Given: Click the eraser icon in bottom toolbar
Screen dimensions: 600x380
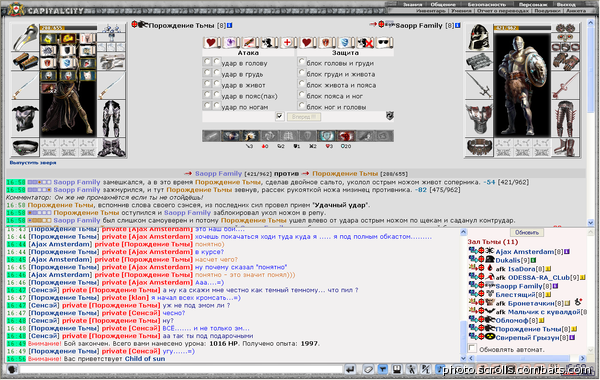Looking at the screenshot, I should pyautogui.click(x=368, y=369).
